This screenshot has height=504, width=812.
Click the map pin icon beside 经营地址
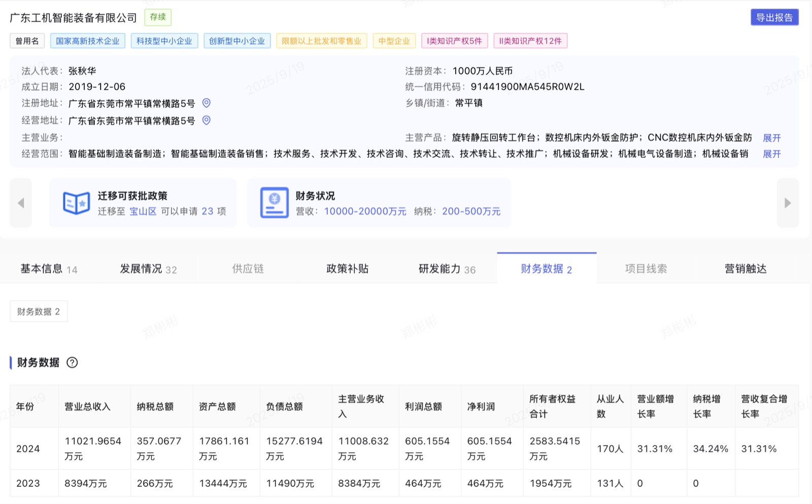point(206,120)
